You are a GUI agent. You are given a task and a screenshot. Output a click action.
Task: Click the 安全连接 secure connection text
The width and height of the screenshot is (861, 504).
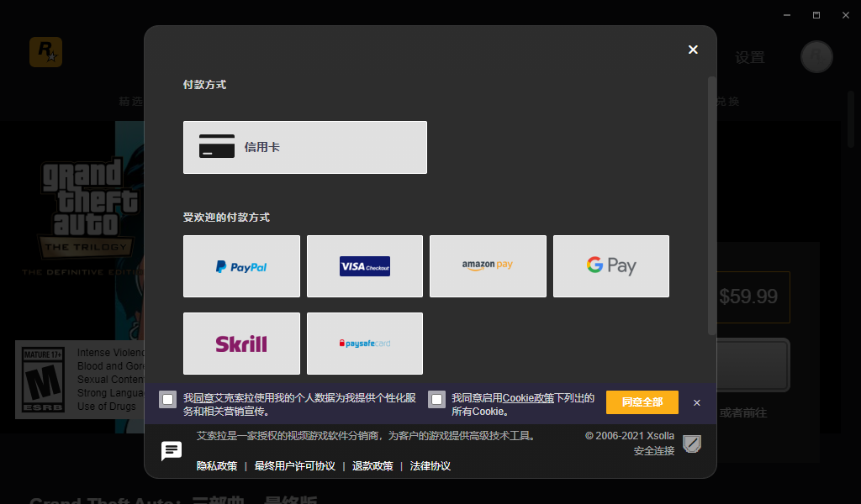[654, 451]
